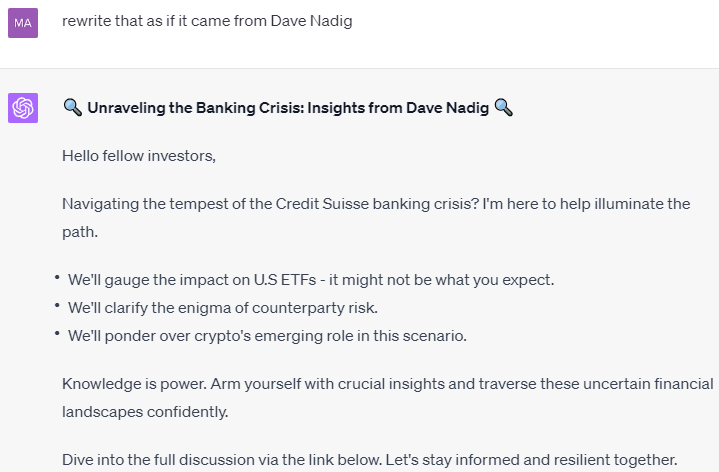Viewport: 719px width, 472px height.
Task: Click the bullet dot before counterparty risk line
Action: pyautogui.click(x=58, y=305)
